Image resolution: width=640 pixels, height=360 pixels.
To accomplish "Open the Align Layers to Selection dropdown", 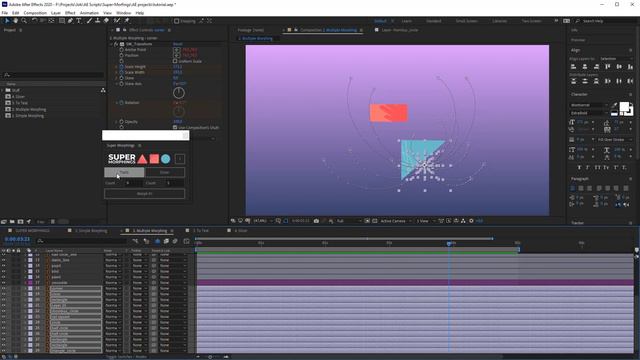I will pos(616,59).
